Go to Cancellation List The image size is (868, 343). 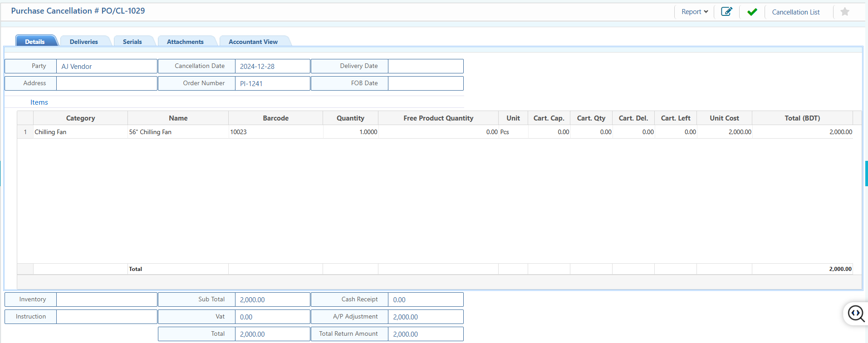pos(796,12)
